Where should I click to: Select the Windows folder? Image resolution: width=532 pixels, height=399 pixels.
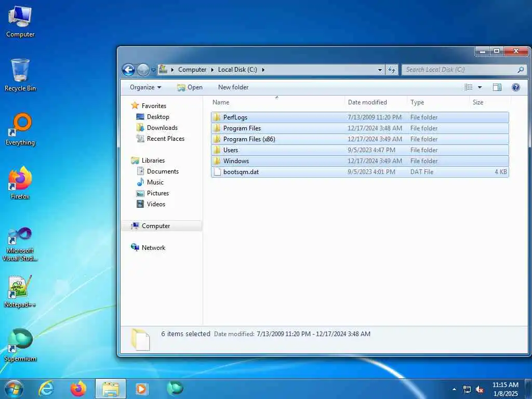click(x=360, y=161)
